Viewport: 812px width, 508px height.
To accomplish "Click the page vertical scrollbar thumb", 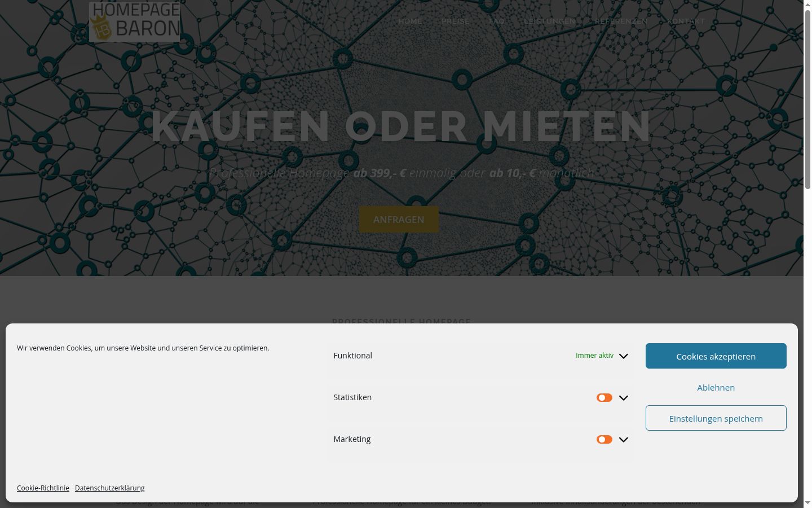I will 807,99.
